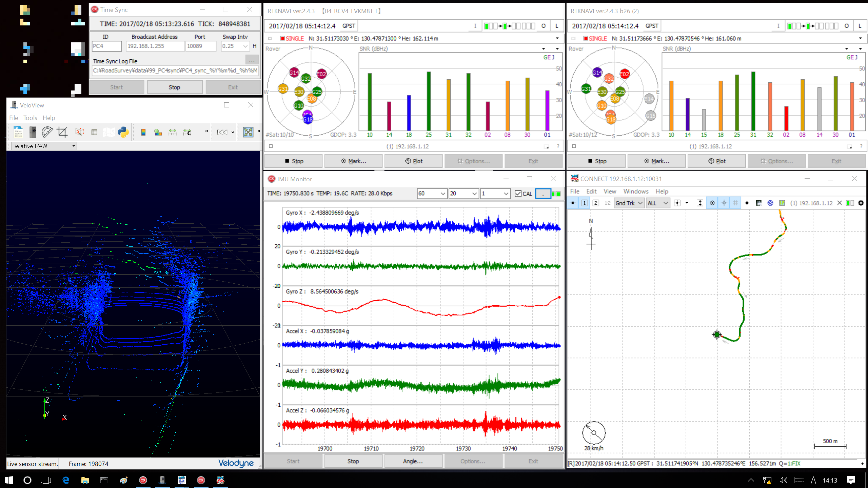Click the center origin icon in RTKPLOT
Viewport: 868px width, 488px height.
677,203
